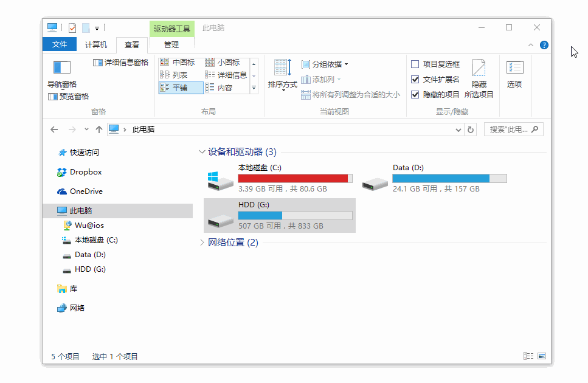The height and width of the screenshot is (383, 588).
Task: Switch to the 计算机 ribbon tab
Action: click(96, 44)
